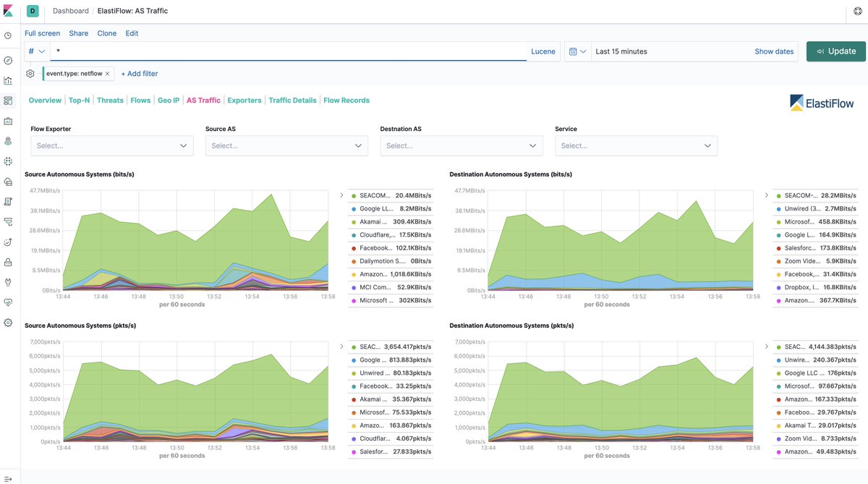Viewport: 868px width, 484px height.
Task: Open the Source AS select dropdown
Action: [x=286, y=145]
